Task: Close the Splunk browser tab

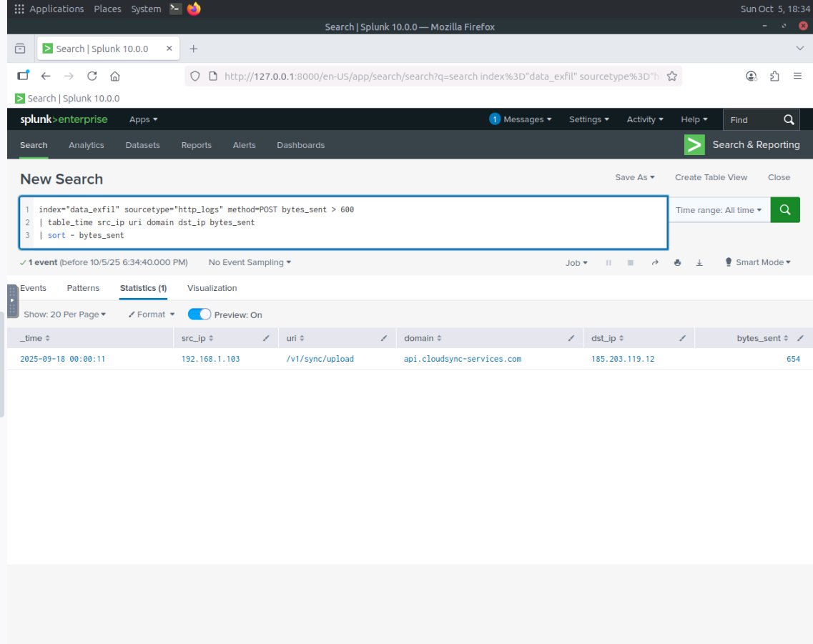Action: point(169,48)
